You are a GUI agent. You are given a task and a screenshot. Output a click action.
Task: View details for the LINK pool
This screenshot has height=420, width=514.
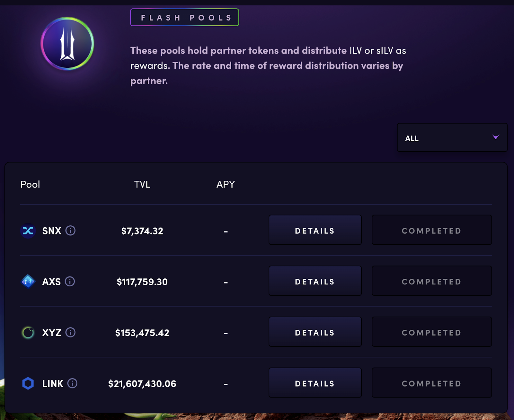tap(315, 383)
